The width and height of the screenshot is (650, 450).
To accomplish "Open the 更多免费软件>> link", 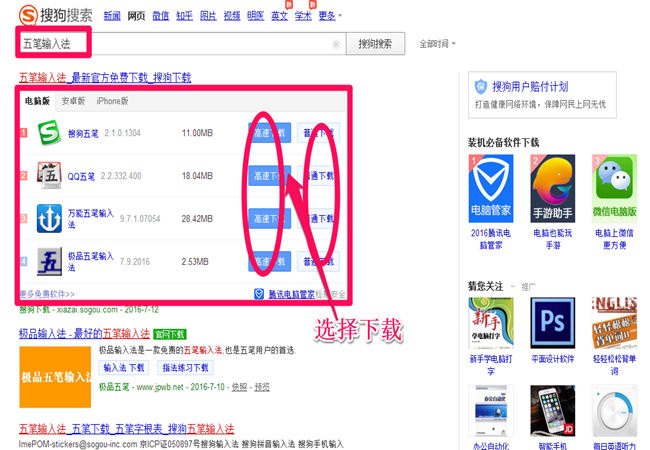I will (47, 294).
